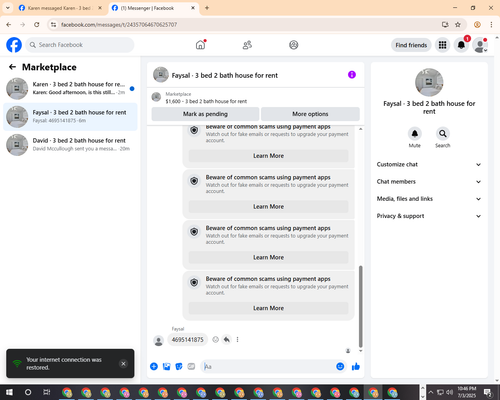Search in conversation magnifier icon
Image resolution: width=500 pixels, height=400 pixels.
click(x=443, y=134)
